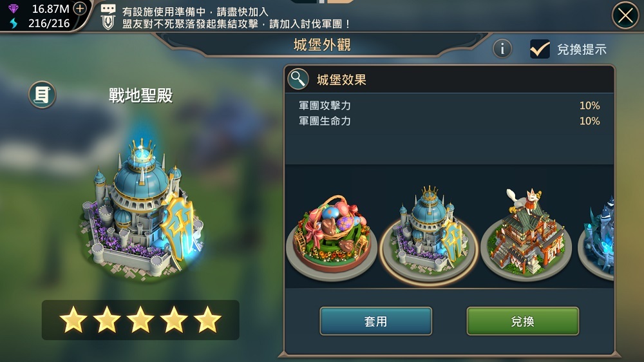Select the fox shrine castle skin
Viewport: 644px width, 362px height.
tap(526, 234)
